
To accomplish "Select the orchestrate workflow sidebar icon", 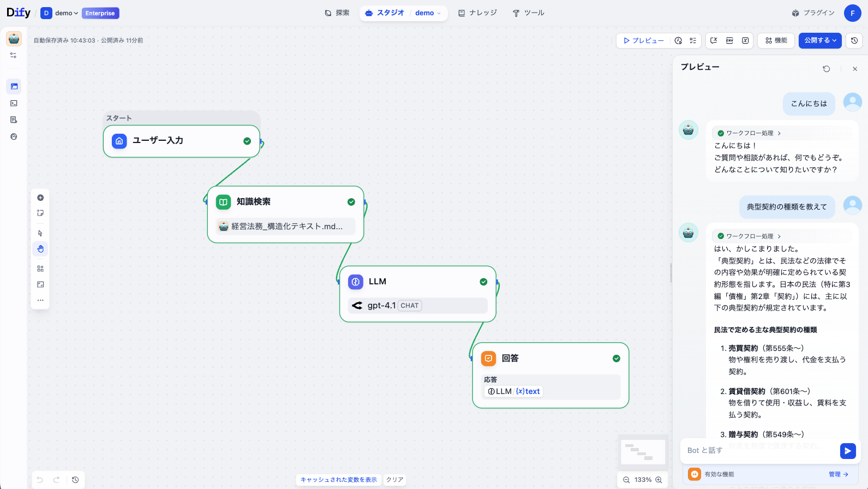I will point(14,86).
